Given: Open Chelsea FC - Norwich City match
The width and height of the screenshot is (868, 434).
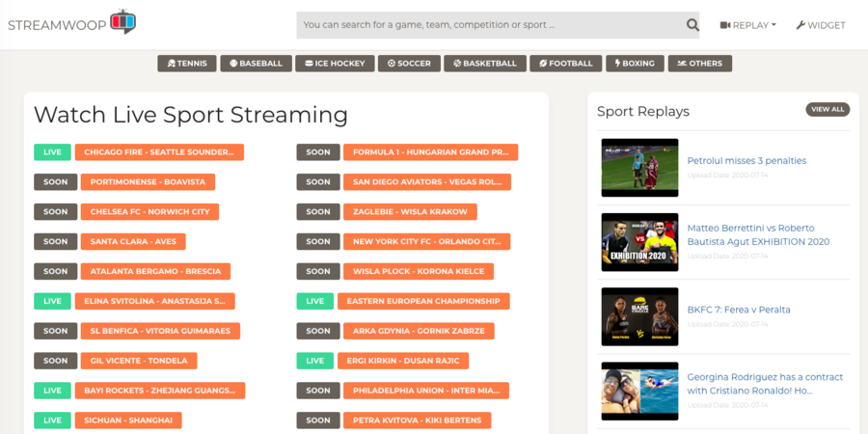Looking at the screenshot, I should click(x=150, y=211).
